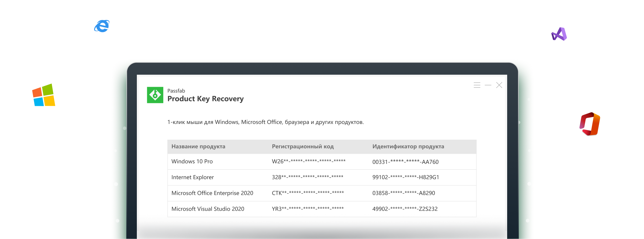
Task: Click the green PassFab key logo
Action: click(x=155, y=95)
